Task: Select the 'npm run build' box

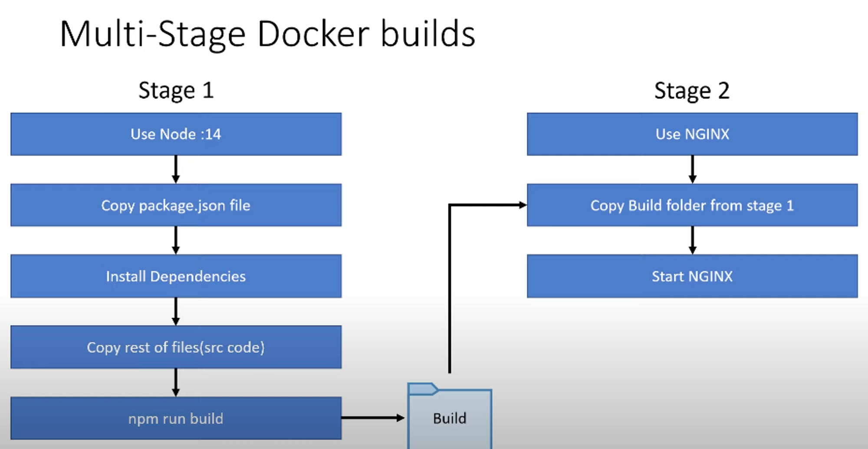Action: pos(176,418)
